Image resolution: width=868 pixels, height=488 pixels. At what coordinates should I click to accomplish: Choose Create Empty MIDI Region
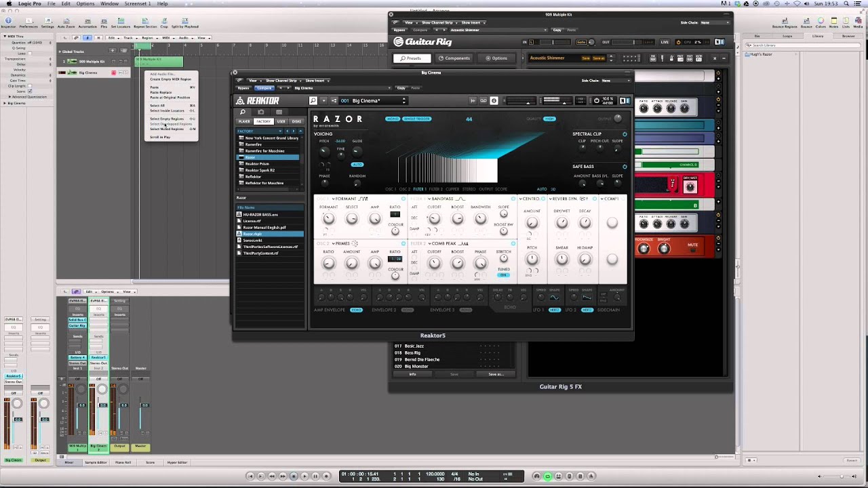[x=171, y=79]
